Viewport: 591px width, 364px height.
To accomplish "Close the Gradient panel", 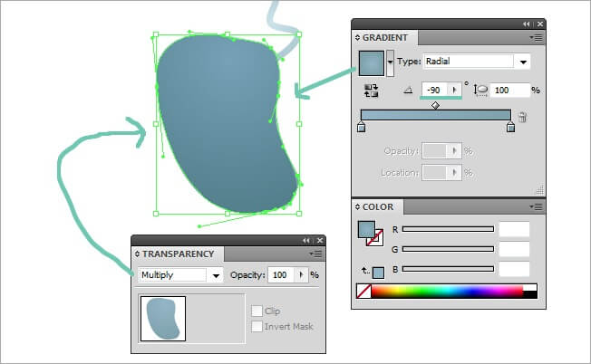I will (x=540, y=24).
